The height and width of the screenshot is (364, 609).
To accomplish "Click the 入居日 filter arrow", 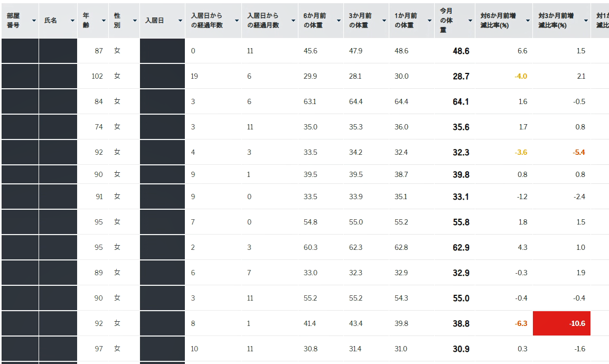I will point(180,21).
